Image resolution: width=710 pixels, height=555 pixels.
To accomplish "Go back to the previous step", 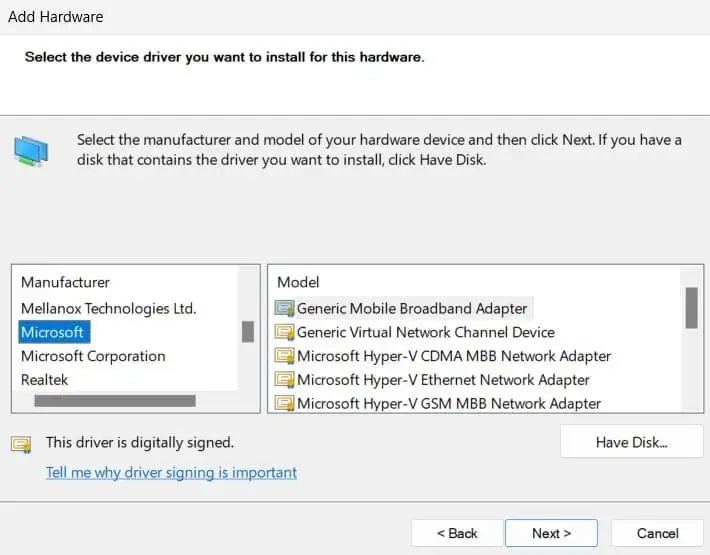I will click(x=457, y=533).
